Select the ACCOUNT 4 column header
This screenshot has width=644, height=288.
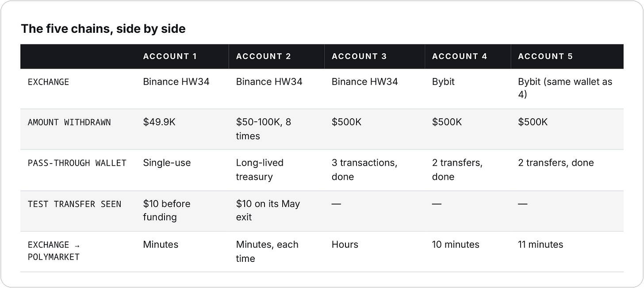(x=460, y=56)
